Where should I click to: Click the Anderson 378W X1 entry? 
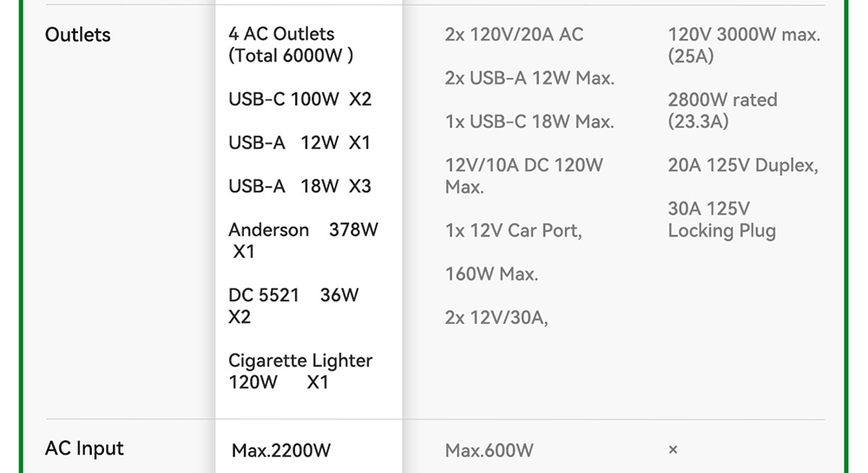(x=303, y=240)
